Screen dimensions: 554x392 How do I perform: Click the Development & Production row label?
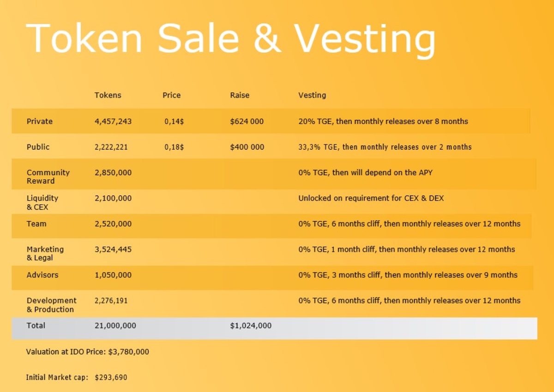point(51,305)
